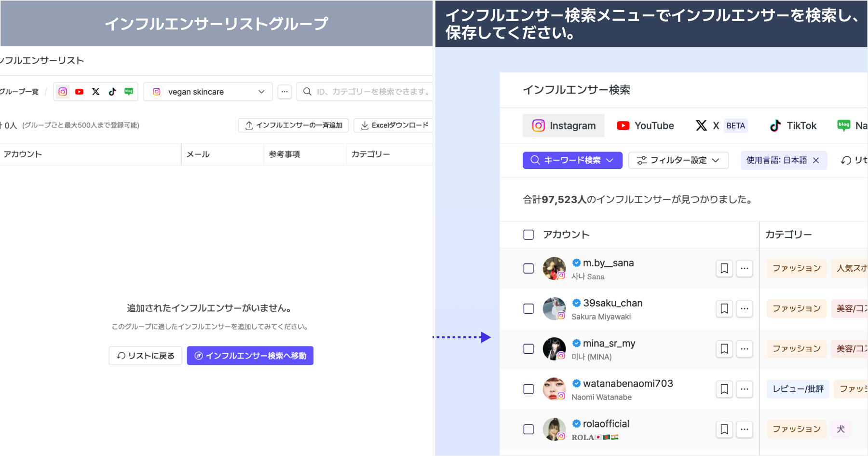The image size is (868, 456).
Task: Open the vegan skincare group dropdown
Action: point(208,92)
